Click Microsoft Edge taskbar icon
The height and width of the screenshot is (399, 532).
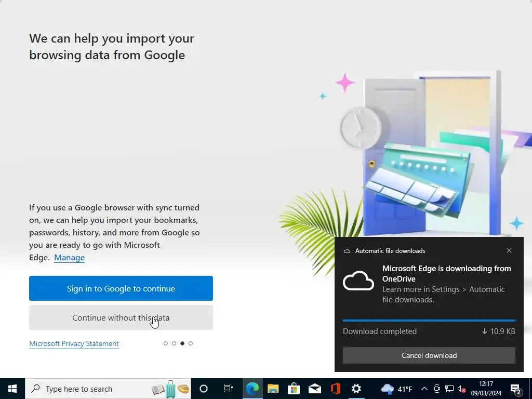click(x=252, y=389)
